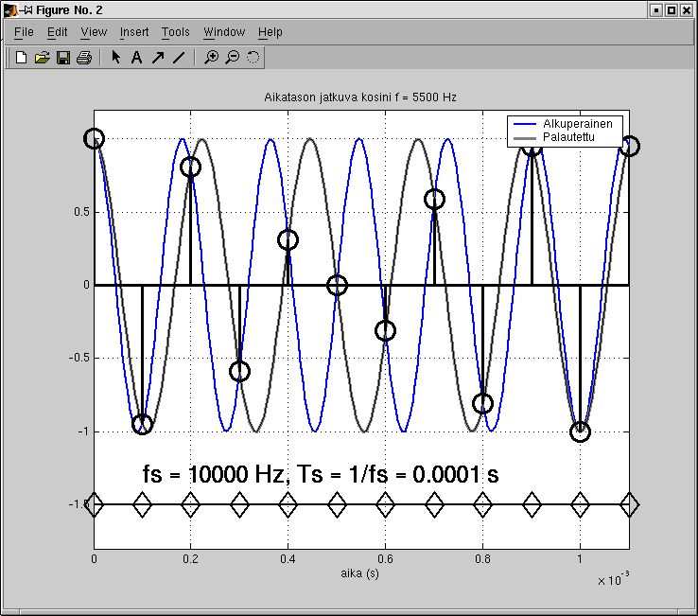Print the figure using the printer icon

84,58
